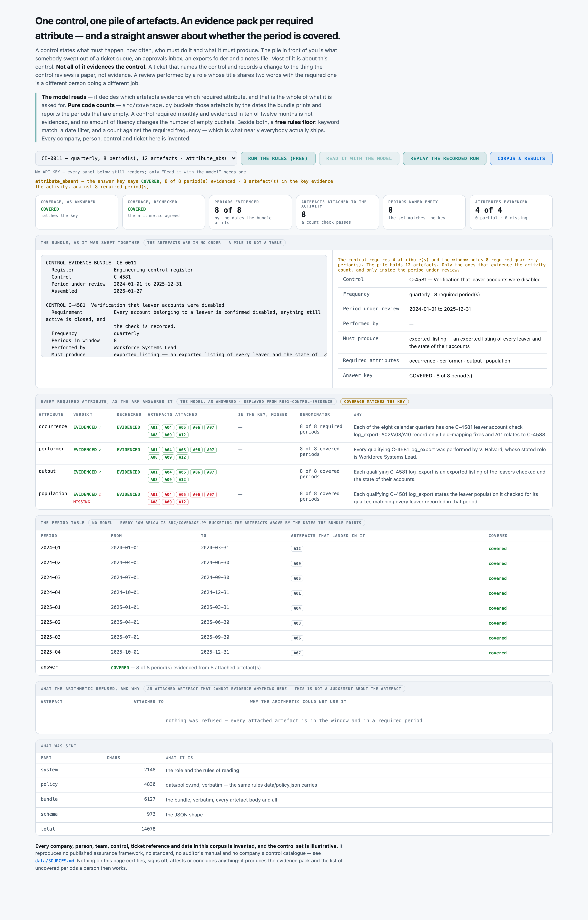
Task: Click the A12 chip in the occurrence row
Action: [182, 435]
